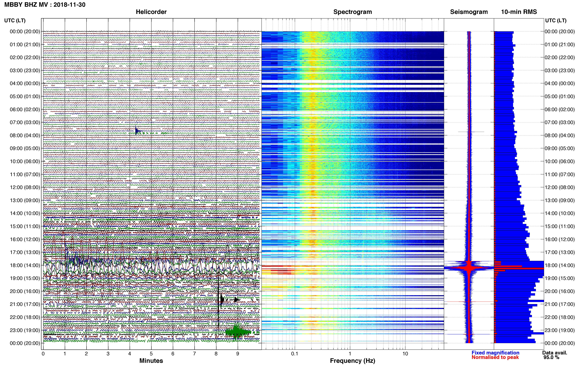This screenshot has width=588, height=368.
Task: Click the right 21:00 (17:00) time label
Action: pyautogui.click(x=560, y=304)
